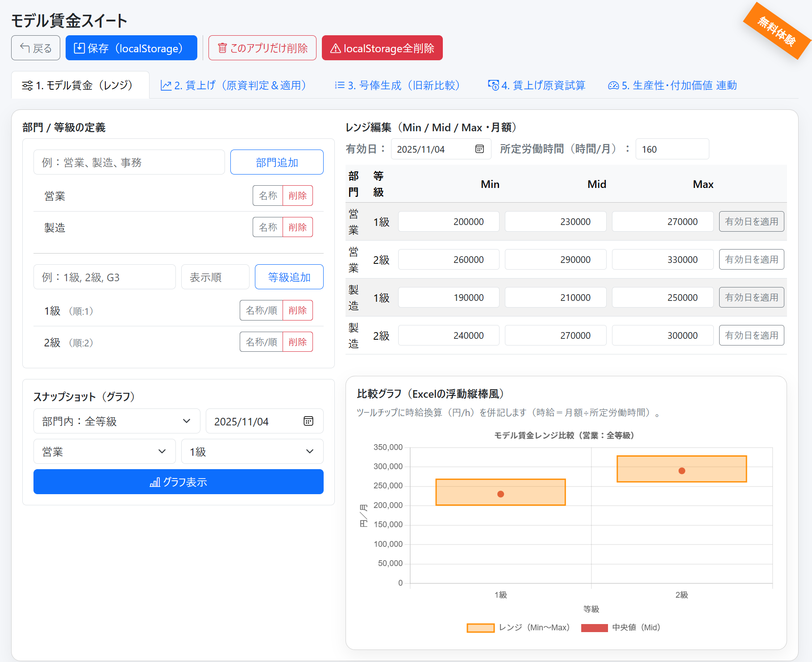Open the snapshot date calendar picker icon

[308, 421]
